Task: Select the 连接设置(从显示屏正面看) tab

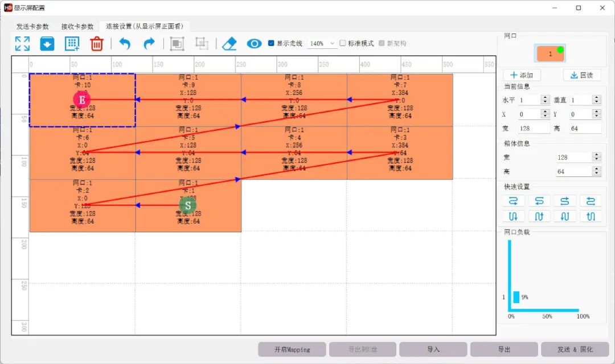Action: pos(145,26)
